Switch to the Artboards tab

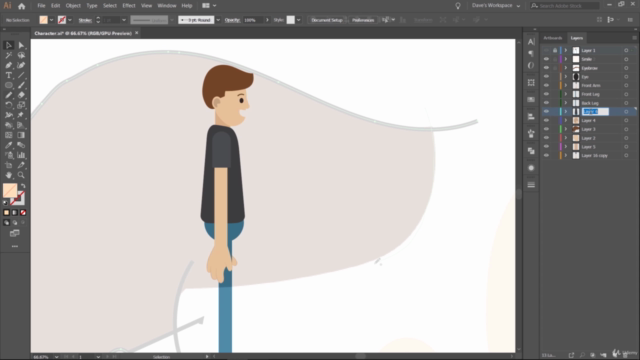[x=553, y=38]
